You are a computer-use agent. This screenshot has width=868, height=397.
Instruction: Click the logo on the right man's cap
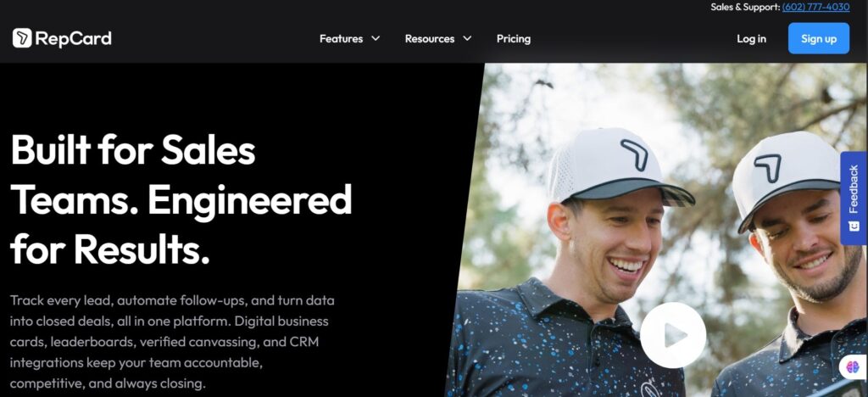pos(768,168)
